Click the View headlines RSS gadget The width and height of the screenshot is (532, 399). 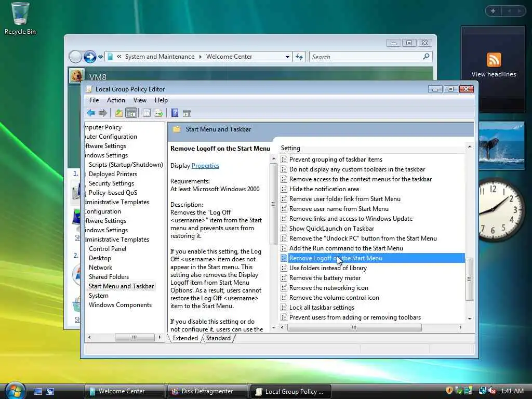[494, 65]
